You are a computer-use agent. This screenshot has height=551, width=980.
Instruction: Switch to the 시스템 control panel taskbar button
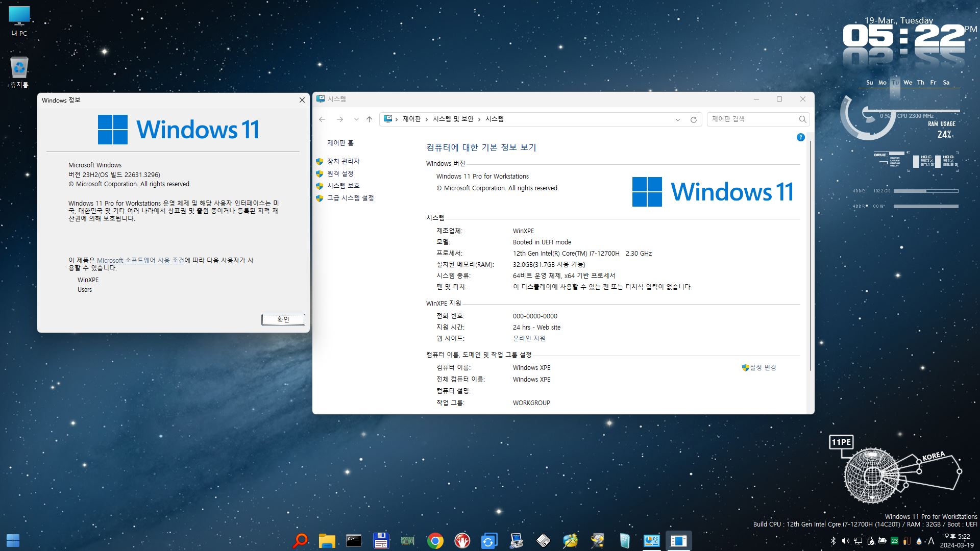[651, 540]
